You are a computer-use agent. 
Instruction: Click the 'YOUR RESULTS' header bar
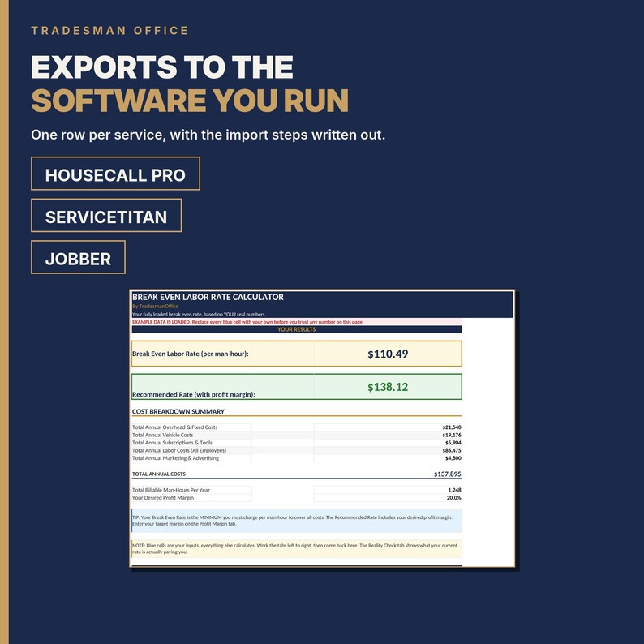[297, 329]
